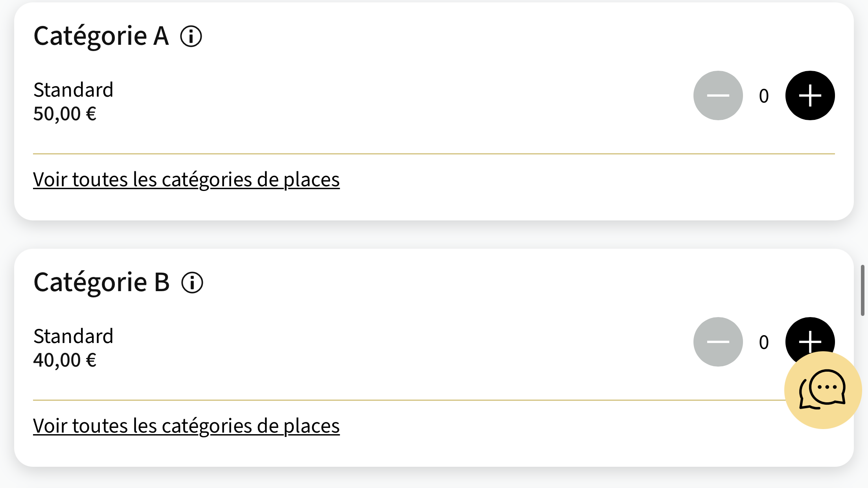Click the 40,00 € price
Screen dimensions: 868x488
coord(65,360)
